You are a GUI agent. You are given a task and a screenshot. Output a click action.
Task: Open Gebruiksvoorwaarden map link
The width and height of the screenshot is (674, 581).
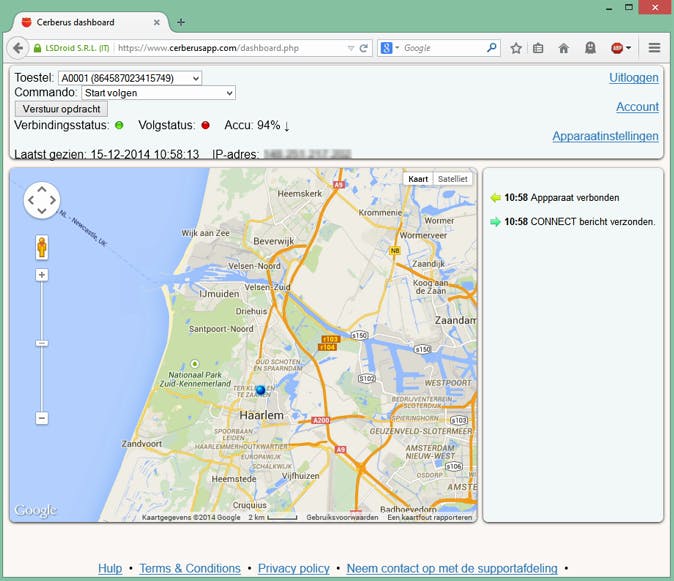[342, 517]
